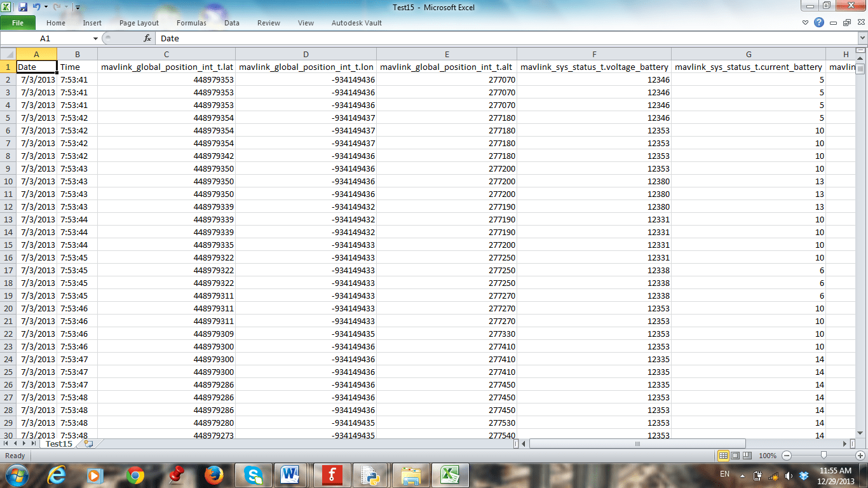The height and width of the screenshot is (488, 868).
Task: Click the Insert Function fx icon
Action: coord(147,39)
